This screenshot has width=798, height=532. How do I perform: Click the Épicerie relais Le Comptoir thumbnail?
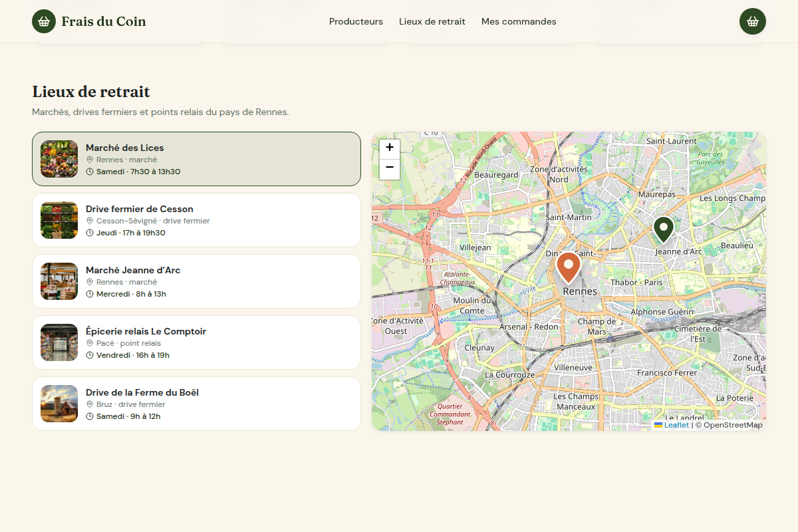pyautogui.click(x=59, y=342)
